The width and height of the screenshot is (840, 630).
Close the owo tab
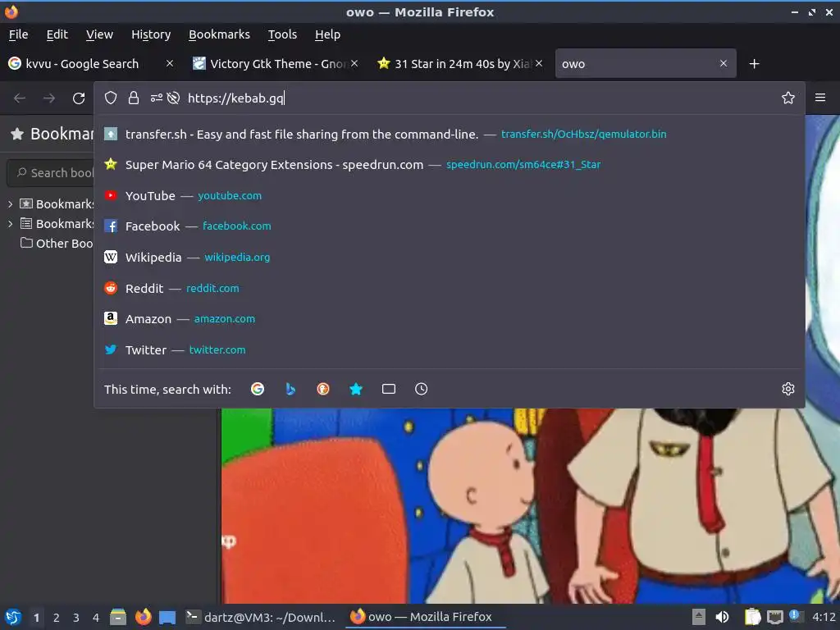(x=724, y=63)
